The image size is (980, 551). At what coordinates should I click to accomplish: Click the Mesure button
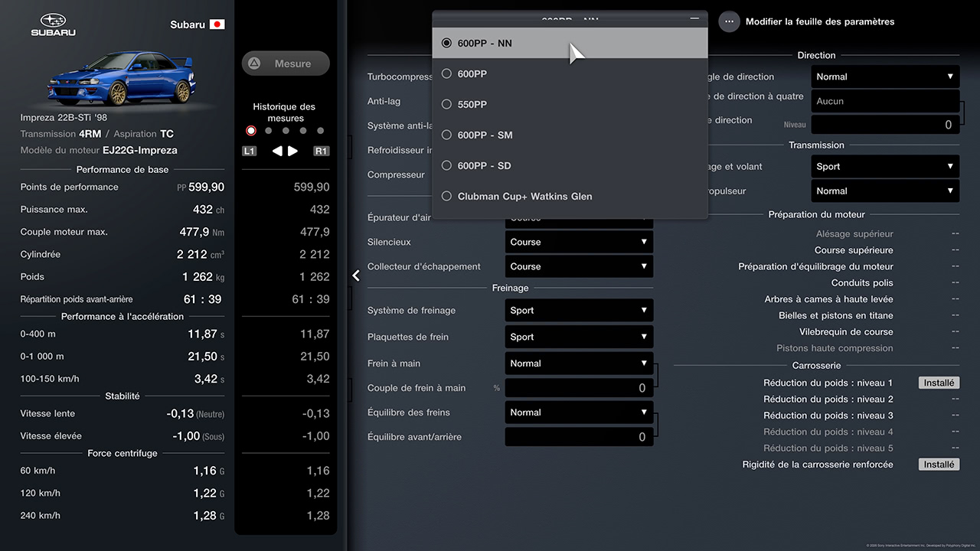[x=286, y=64]
